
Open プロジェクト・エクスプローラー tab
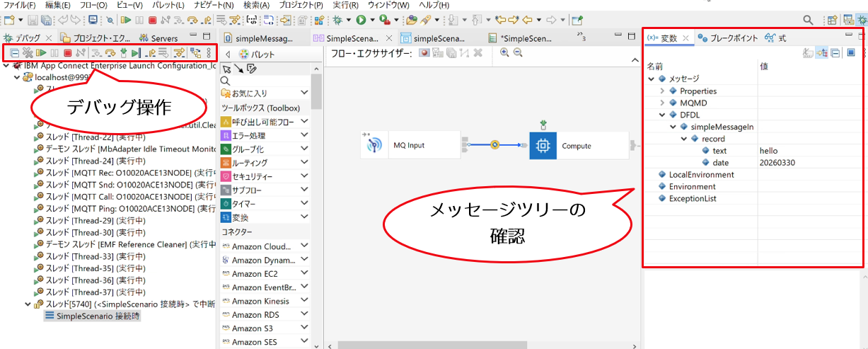click(95, 38)
